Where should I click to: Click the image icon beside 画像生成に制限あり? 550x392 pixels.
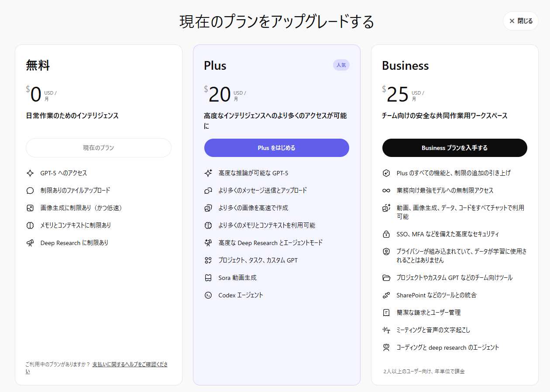coord(30,208)
